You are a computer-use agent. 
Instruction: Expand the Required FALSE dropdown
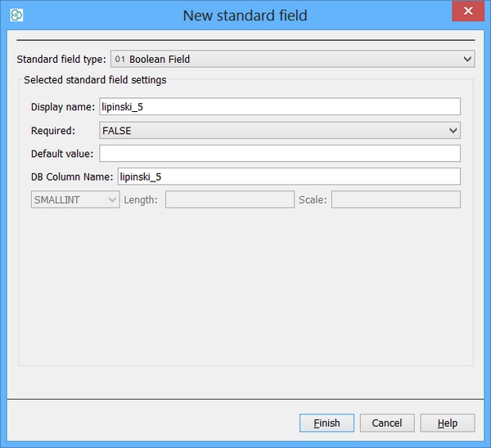453,131
